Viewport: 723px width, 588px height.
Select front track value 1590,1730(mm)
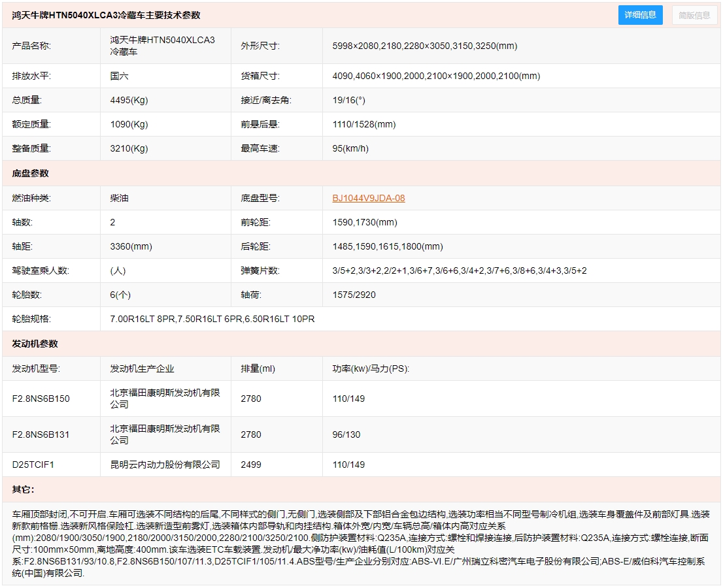[x=365, y=222]
